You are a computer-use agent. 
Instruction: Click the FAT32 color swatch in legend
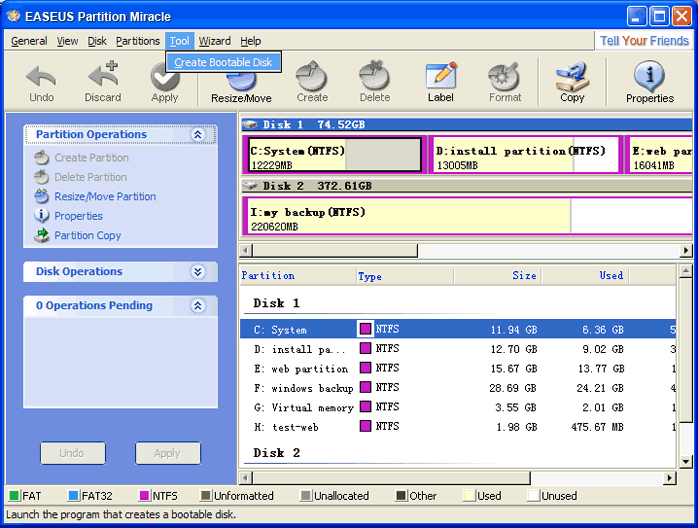click(73, 496)
